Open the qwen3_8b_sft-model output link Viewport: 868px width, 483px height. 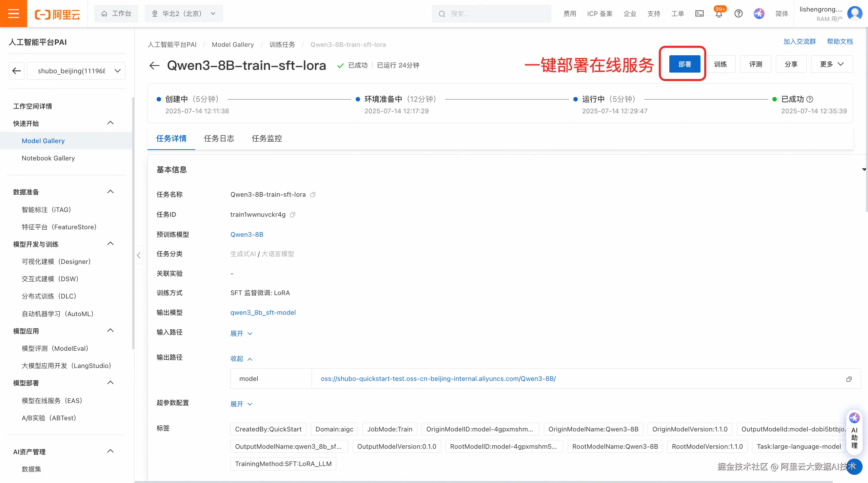[263, 312]
